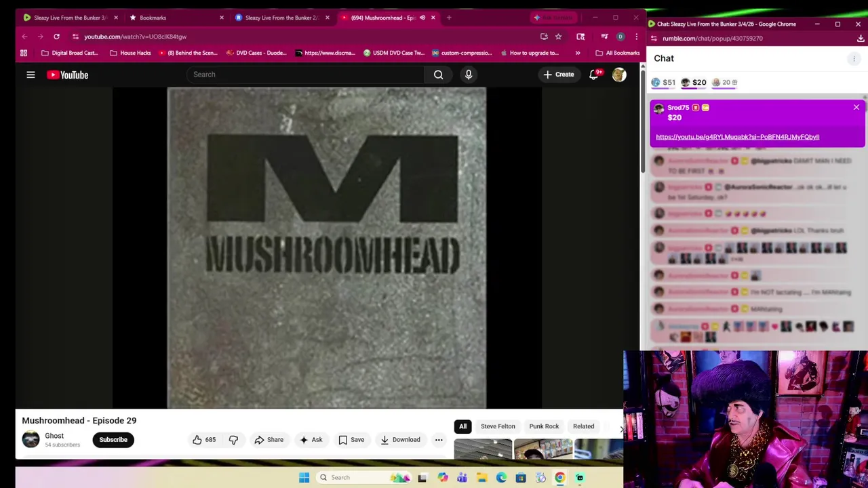Click the Ask button under video

pos(311,440)
